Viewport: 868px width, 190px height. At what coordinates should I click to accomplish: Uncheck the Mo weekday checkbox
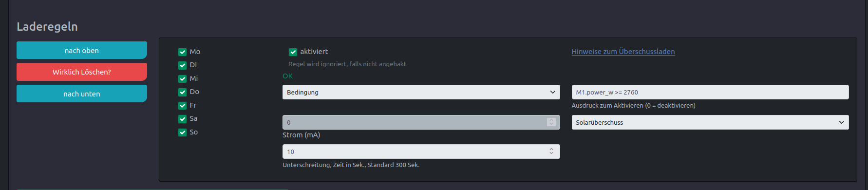tap(183, 52)
